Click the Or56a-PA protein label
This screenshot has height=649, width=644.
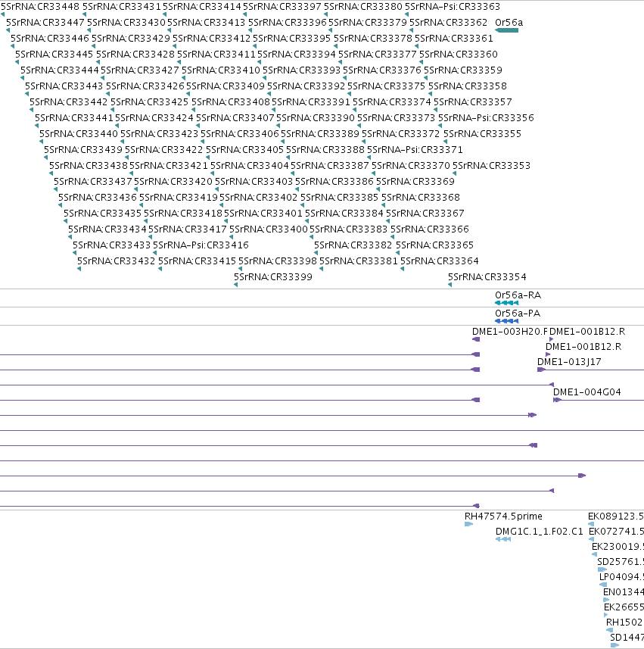pos(518,314)
